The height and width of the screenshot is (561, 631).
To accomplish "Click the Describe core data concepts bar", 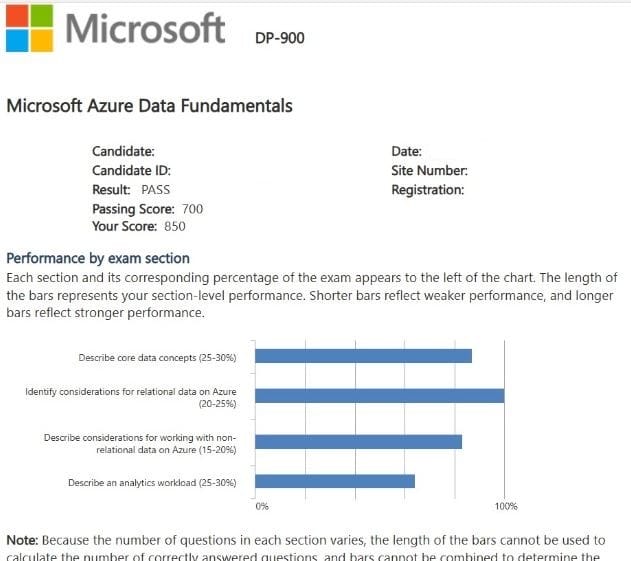I will (x=363, y=356).
